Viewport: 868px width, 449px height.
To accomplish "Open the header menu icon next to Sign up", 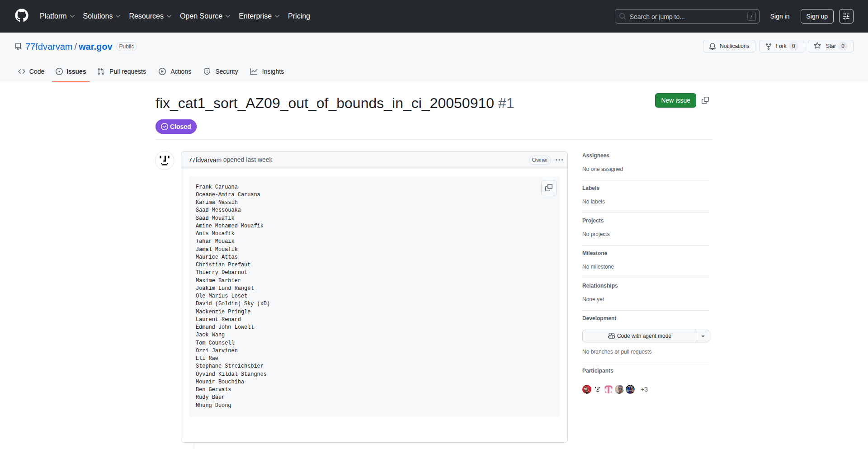I will pos(846,16).
